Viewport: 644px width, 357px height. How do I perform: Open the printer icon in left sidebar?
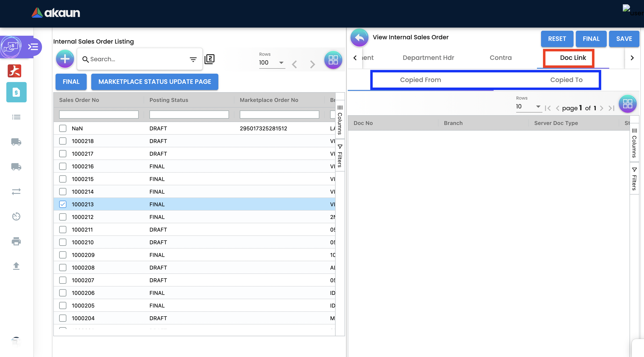tap(16, 241)
